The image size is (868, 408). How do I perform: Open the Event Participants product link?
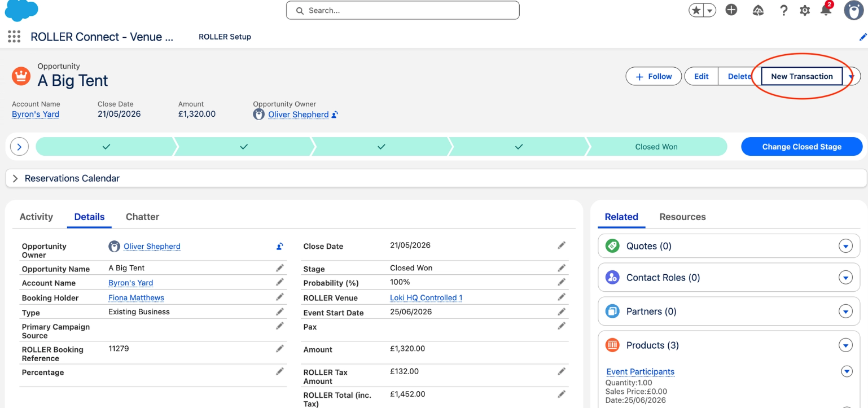coord(640,371)
